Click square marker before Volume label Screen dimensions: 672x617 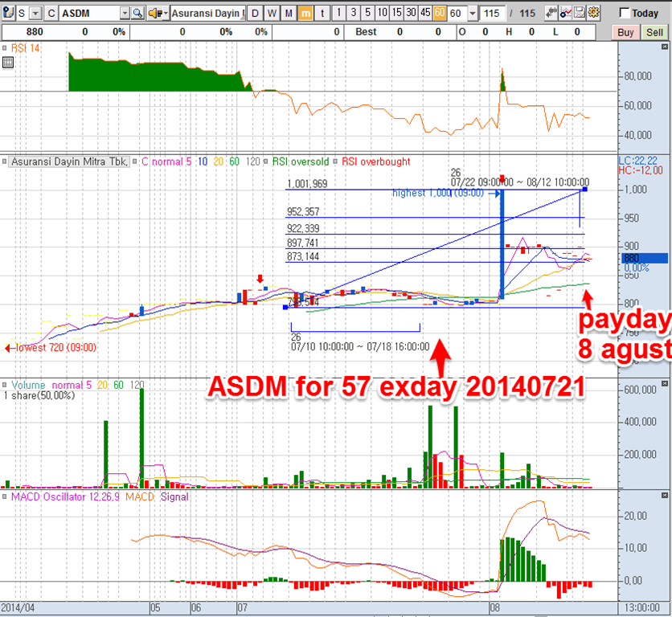pyautogui.click(x=4, y=385)
